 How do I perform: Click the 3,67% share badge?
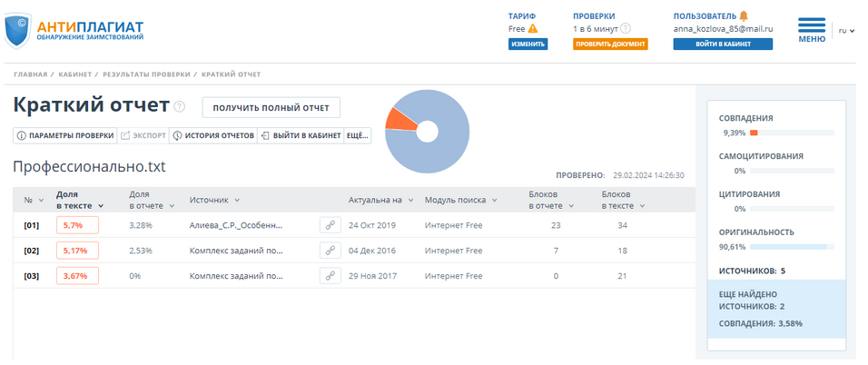77,276
